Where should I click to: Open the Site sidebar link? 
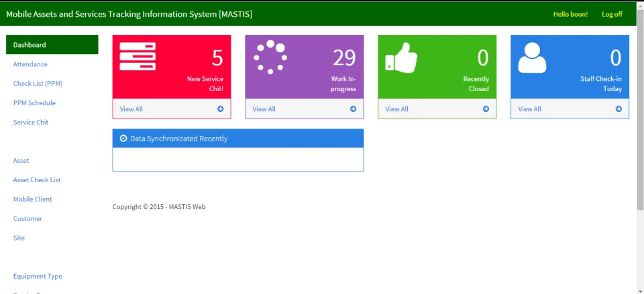(19, 238)
